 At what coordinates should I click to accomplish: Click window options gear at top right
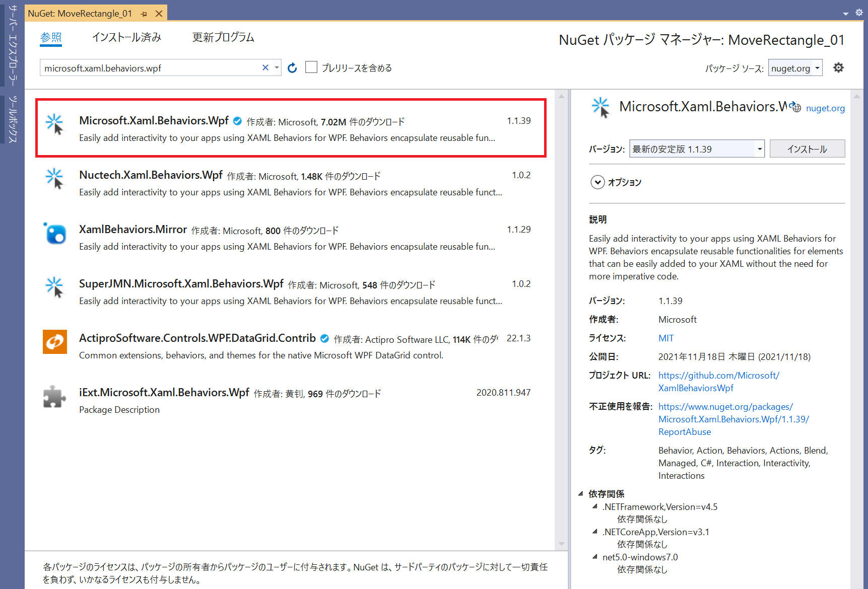[x=859, y=13]
